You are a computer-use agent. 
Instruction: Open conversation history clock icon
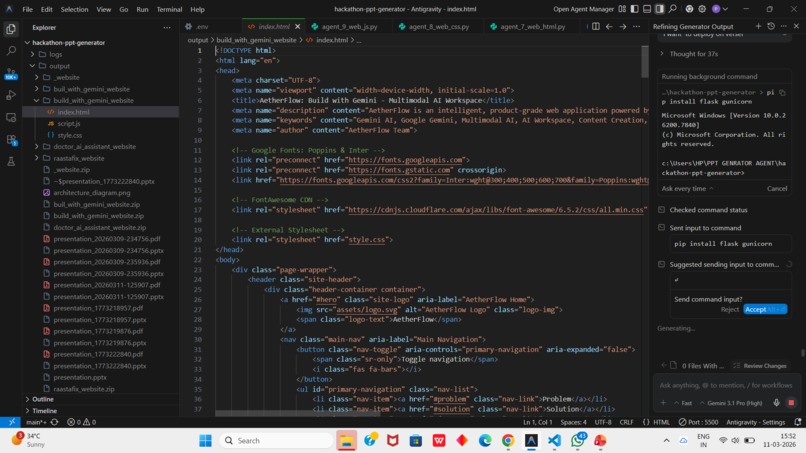(771, 26)
